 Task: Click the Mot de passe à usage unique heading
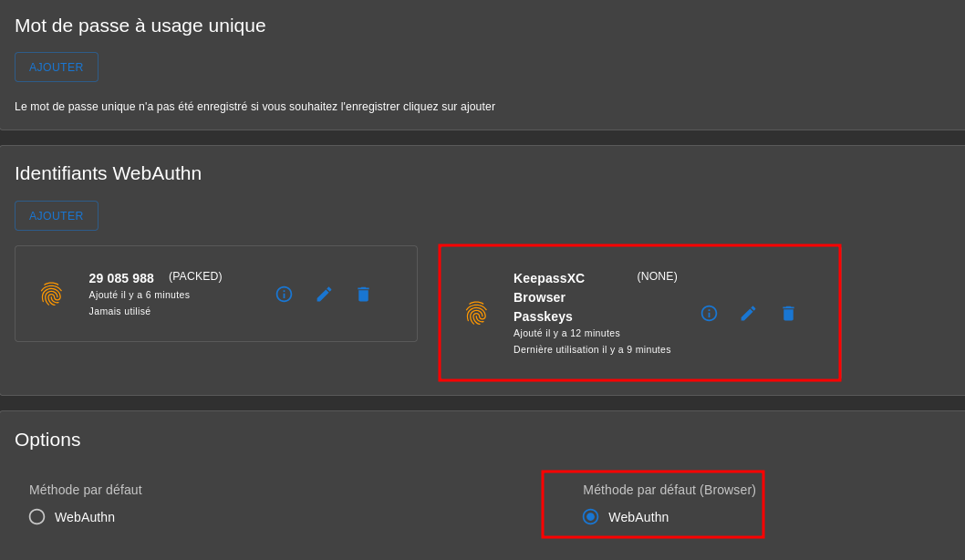[x=140, y=26]
